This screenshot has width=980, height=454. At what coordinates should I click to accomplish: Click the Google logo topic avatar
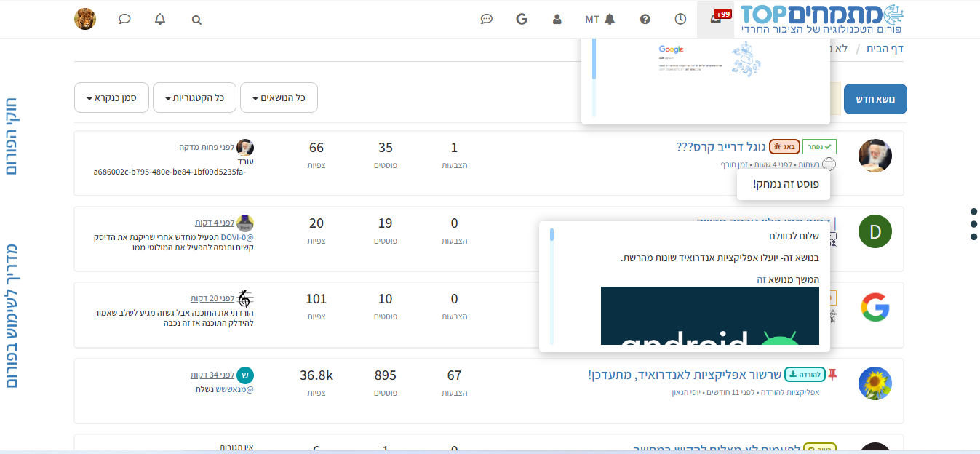click(x=875, y=307)
